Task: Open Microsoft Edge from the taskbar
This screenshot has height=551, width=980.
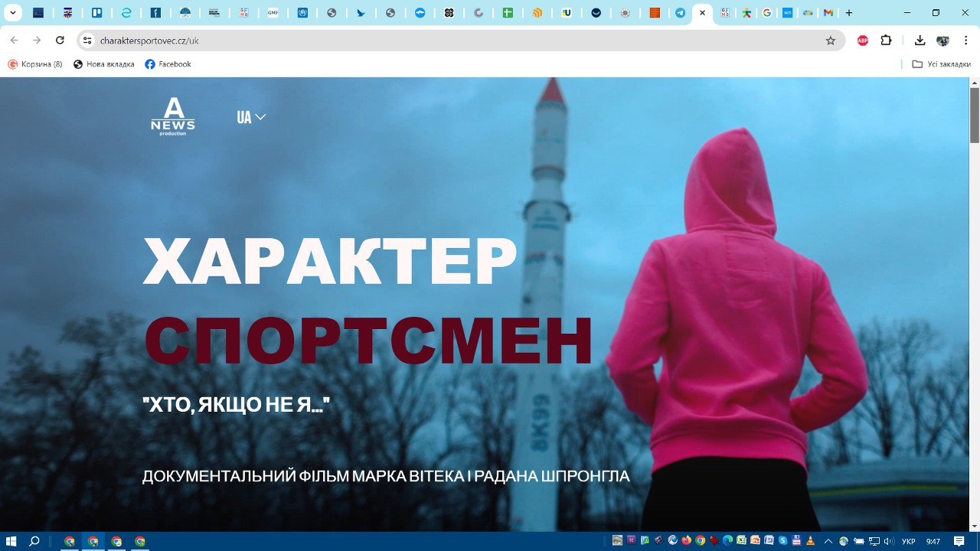Action: (x=727, y=541)
